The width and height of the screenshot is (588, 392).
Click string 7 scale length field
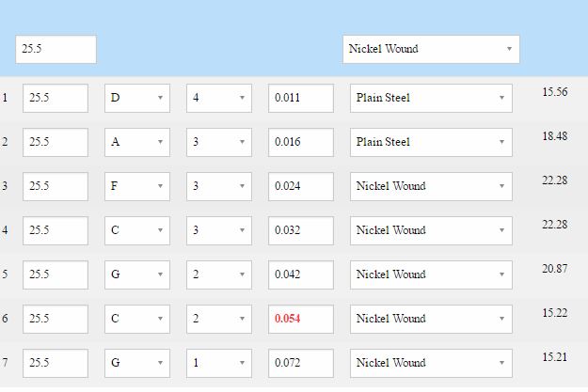[x=56, y=364]
